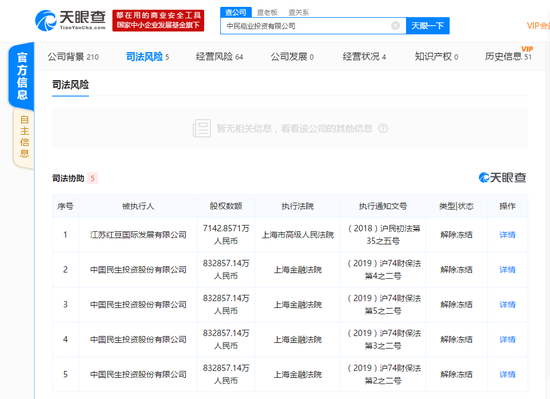Click the 股权数额 column header
Viewport: 550px width, 399px height.
226,206
